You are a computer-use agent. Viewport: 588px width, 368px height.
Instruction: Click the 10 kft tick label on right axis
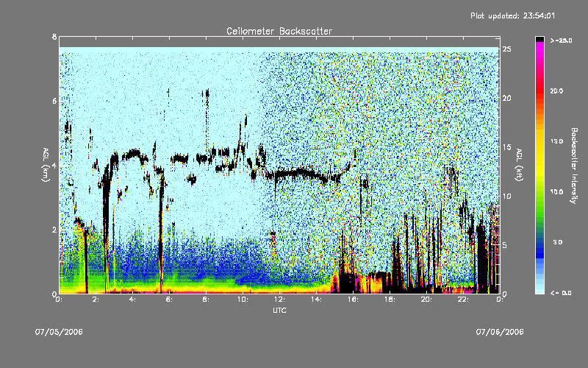(506, 196)
